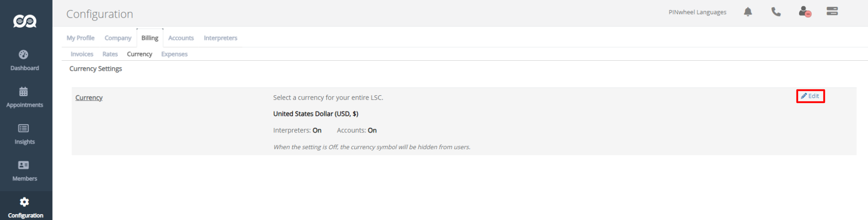This screenshot has width=868, height=220.
Task: Go to the Invoices sub-tab
Action: coord(82,54)
